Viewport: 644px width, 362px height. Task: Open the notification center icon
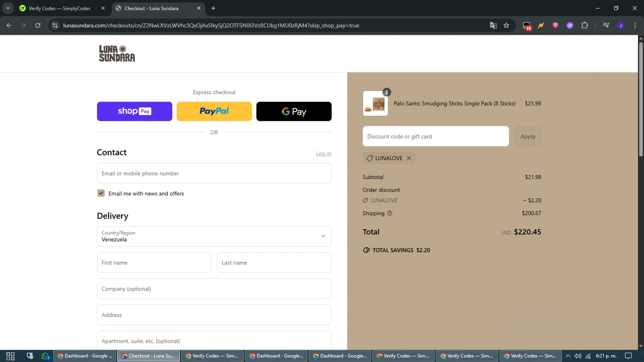click(628, 356)
